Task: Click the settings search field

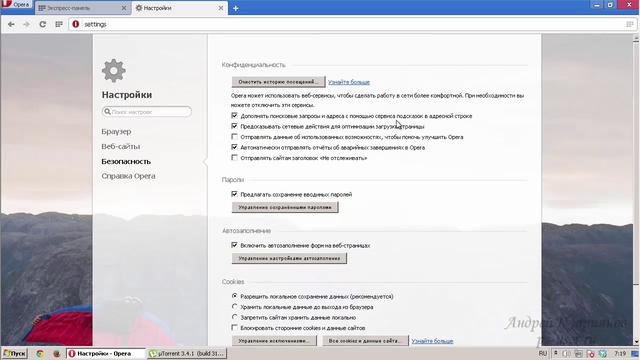Action: pos(147,111)
